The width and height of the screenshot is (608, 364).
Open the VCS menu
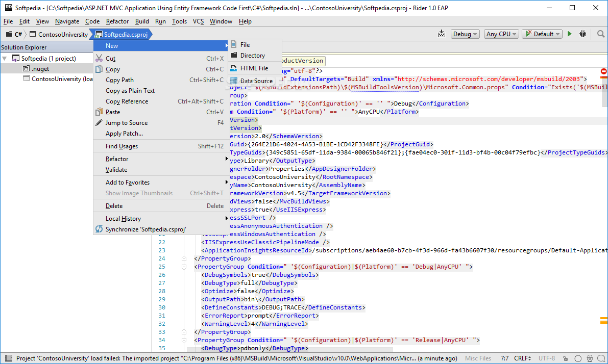coord(198,21)
